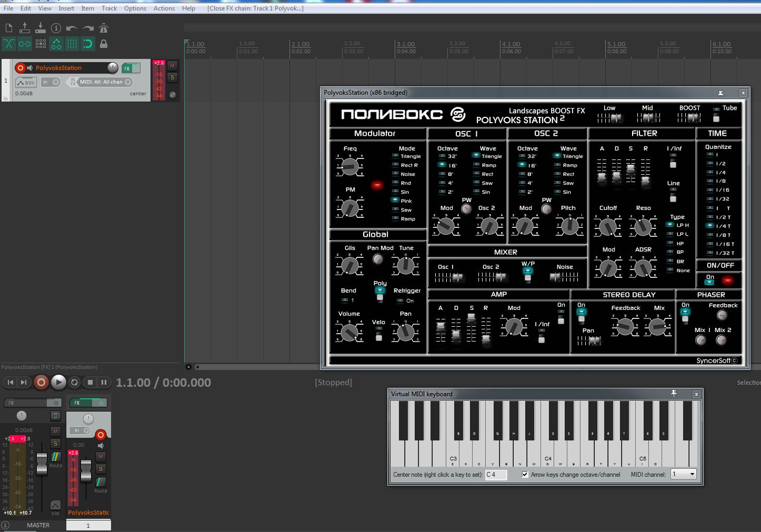This screenshot has height=532, width=761.
Task: Mute the track in the track panel
Action: (x=172, y=66)
